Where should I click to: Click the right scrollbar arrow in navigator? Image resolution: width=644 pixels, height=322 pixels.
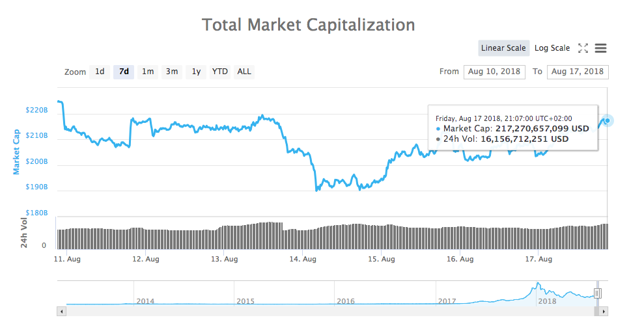click(x=604, y=312)
